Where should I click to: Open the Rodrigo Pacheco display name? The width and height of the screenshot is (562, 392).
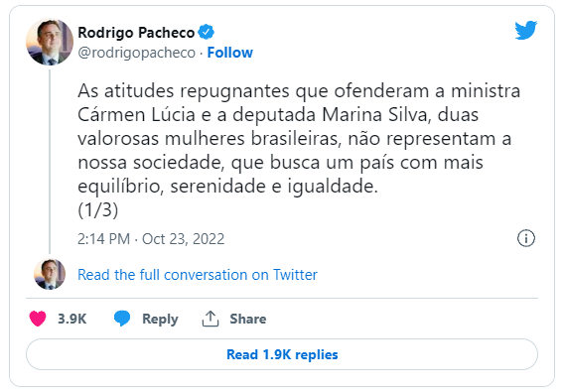click(x=136, y=33)
